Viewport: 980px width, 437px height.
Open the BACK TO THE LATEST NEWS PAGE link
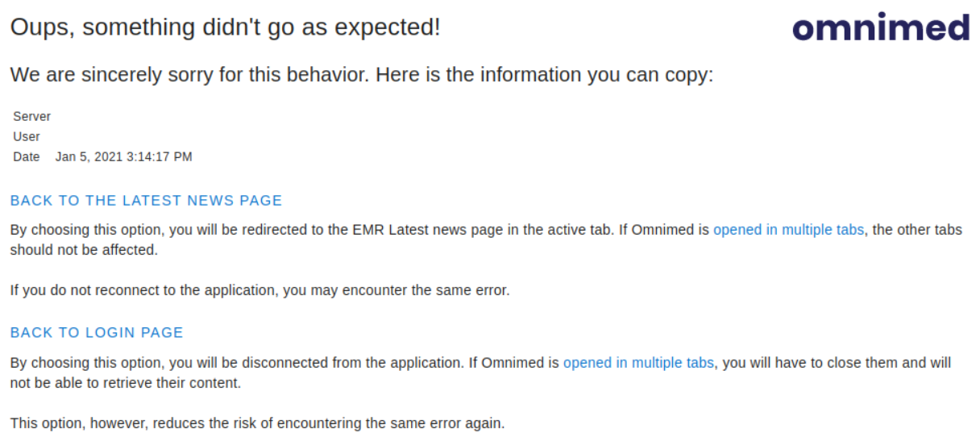point(147,201)
